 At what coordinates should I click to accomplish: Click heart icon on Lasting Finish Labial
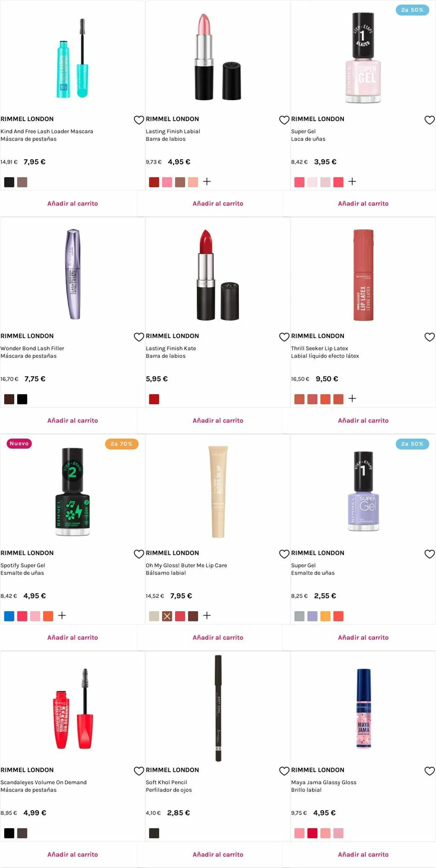pyautogui.click(x=284, y=120)
